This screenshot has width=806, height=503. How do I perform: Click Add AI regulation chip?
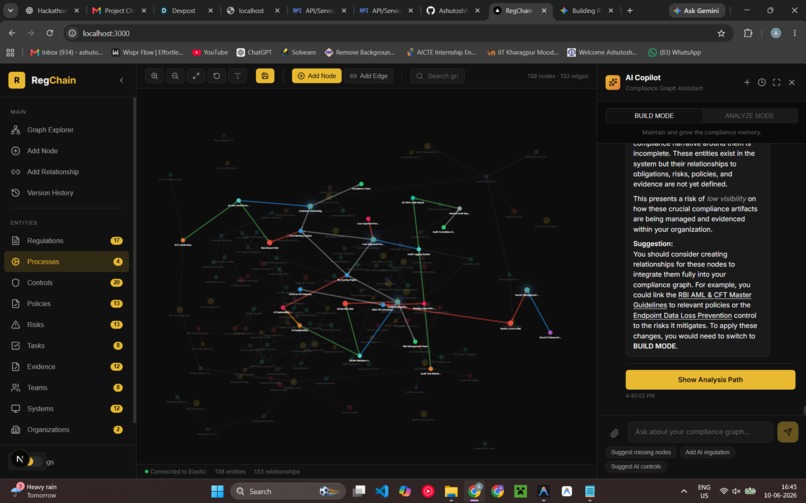[x=707, y=453]
